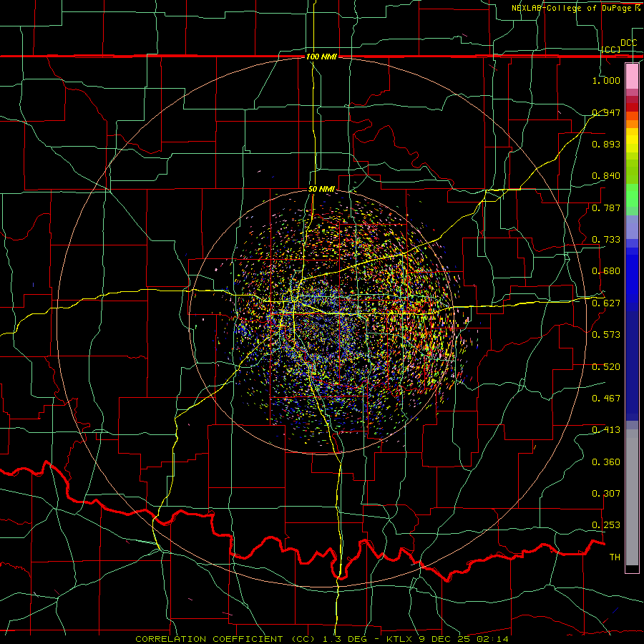Click the 0.253 scale value

click(x=606, y=525)
